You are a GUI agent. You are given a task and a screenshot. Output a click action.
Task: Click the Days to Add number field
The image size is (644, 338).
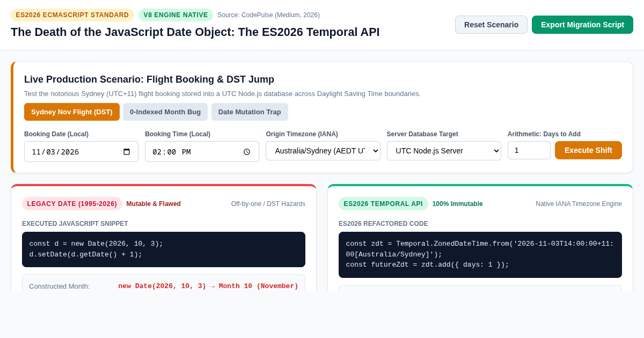coord(529,150)
